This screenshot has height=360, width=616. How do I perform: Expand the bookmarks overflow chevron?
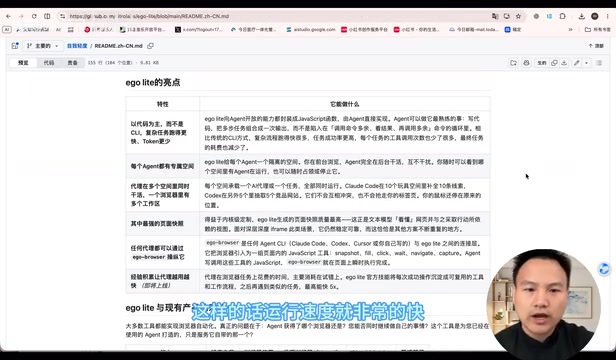(570, 29)
